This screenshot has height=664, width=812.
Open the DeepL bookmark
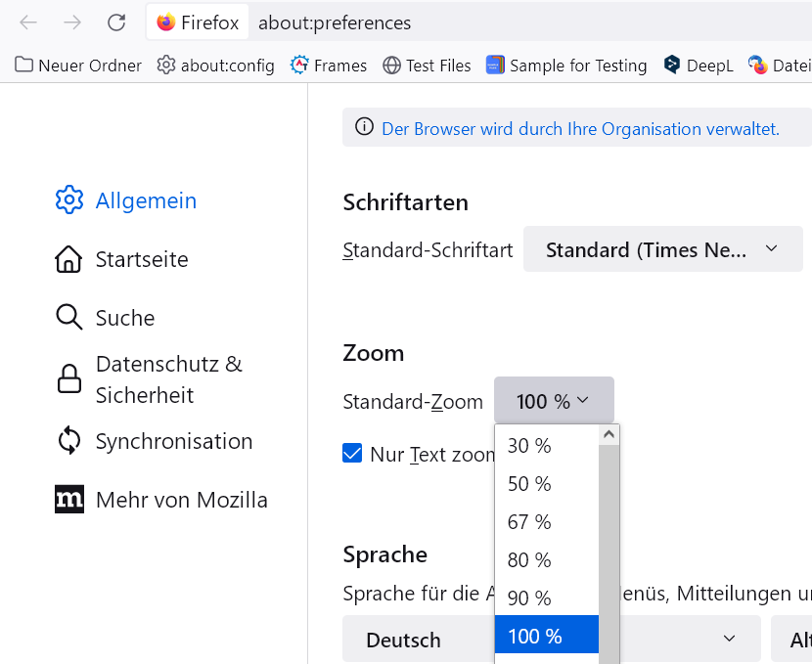click(x=699, y=66)
